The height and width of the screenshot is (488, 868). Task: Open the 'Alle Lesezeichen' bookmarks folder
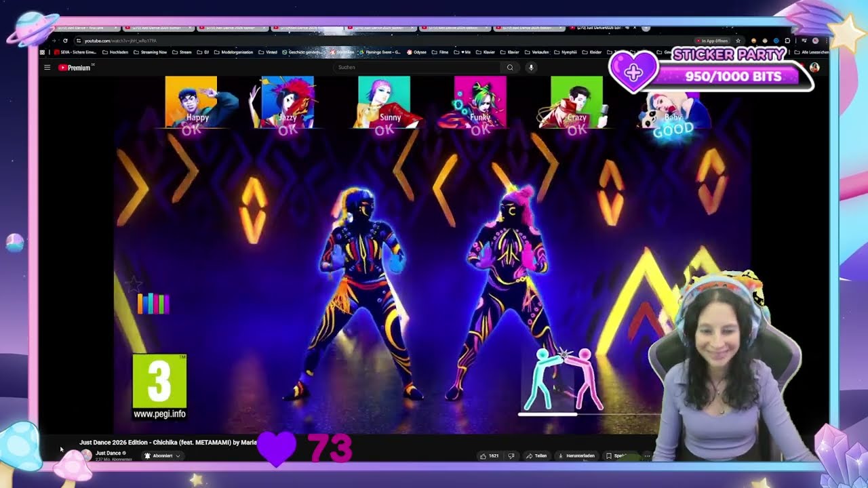(810, 52)
